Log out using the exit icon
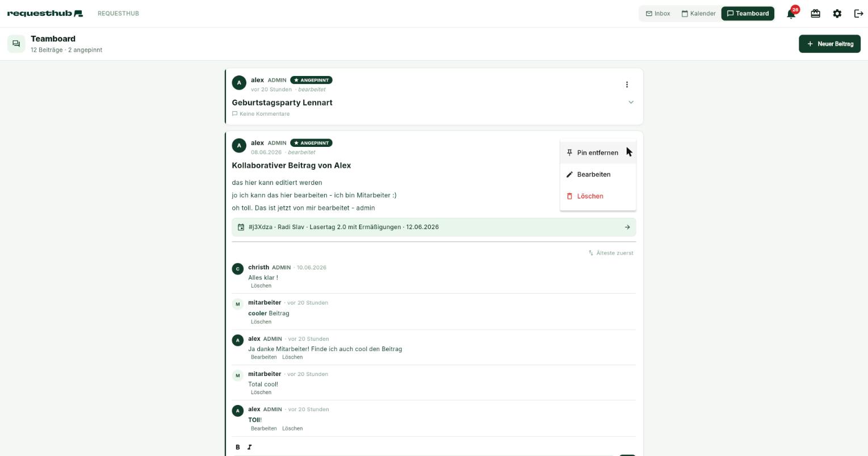This screenshot has height=456, width=868. [x=858, y=14]
